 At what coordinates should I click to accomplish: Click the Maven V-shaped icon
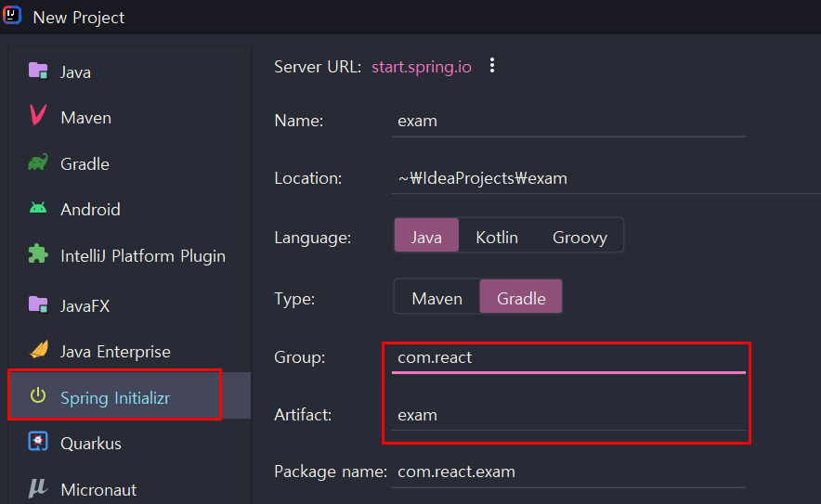(x=38, y=115)
